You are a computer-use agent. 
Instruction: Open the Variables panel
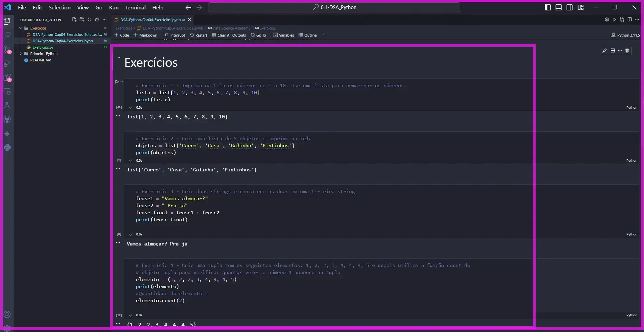(283, 35)
